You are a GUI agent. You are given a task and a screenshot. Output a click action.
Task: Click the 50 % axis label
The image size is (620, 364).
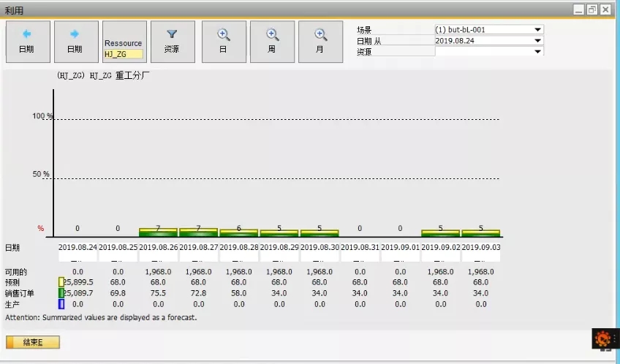41,174
